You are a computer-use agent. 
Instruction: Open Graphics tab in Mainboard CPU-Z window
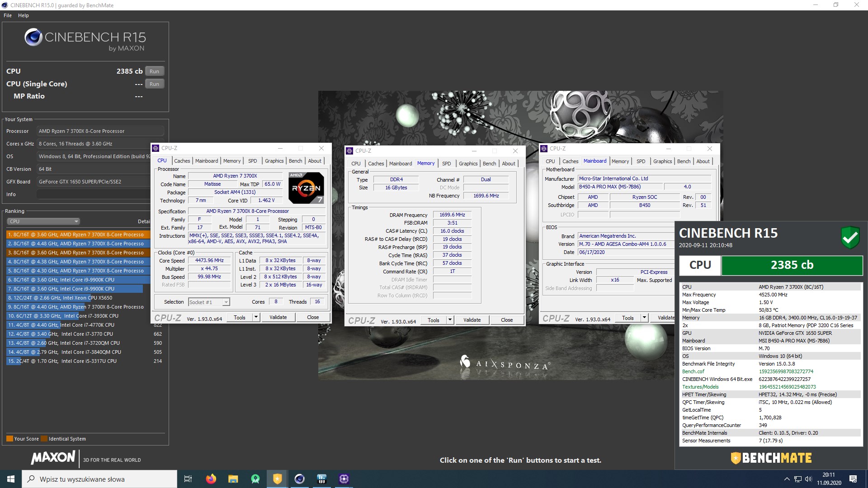pos(663,161)
